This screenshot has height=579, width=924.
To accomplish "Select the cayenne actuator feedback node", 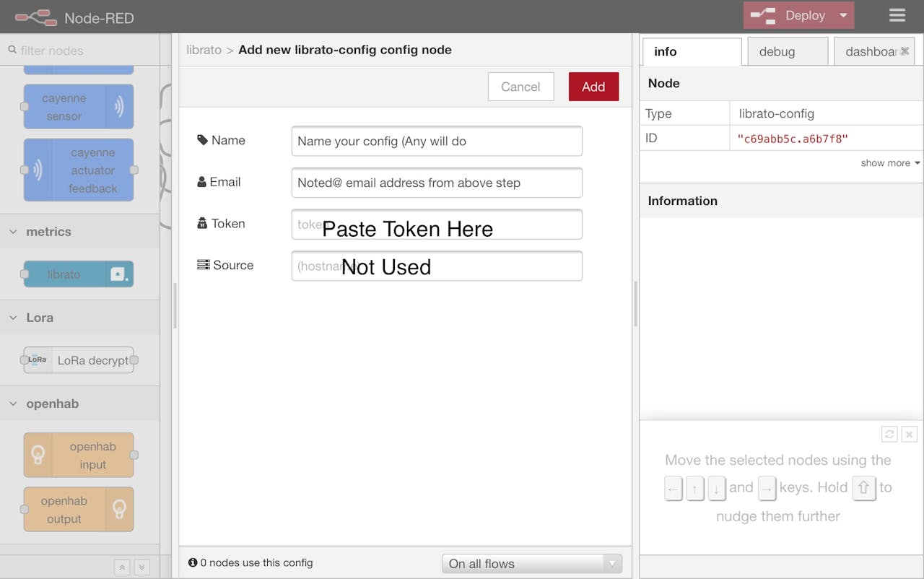I will point(79,170).
